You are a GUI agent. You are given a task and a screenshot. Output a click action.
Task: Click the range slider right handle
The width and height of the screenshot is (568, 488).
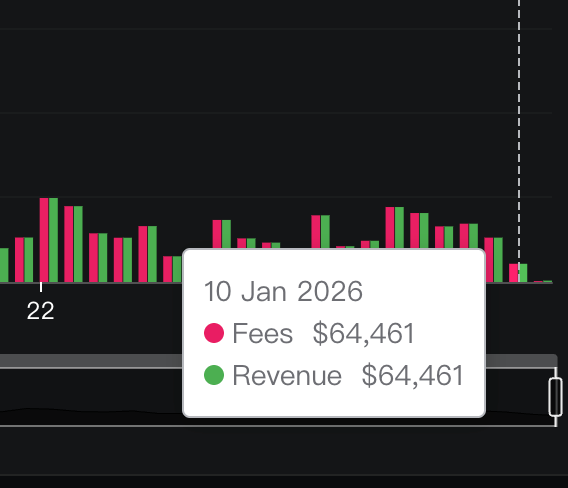[x=555, y=397]
